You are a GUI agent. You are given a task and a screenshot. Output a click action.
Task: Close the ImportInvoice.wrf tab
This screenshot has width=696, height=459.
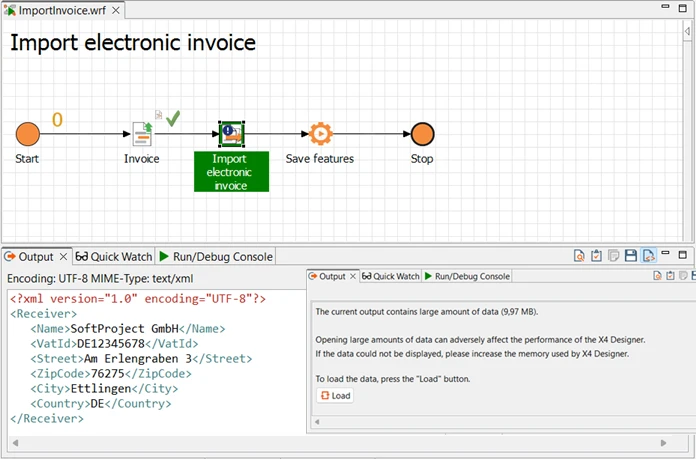116,10
